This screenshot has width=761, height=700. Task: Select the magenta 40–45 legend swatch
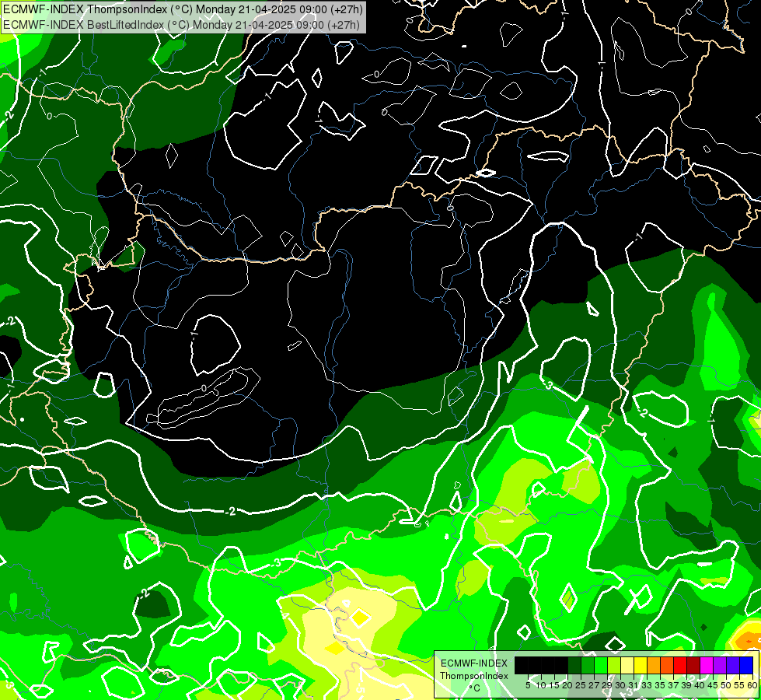(707, 666)
